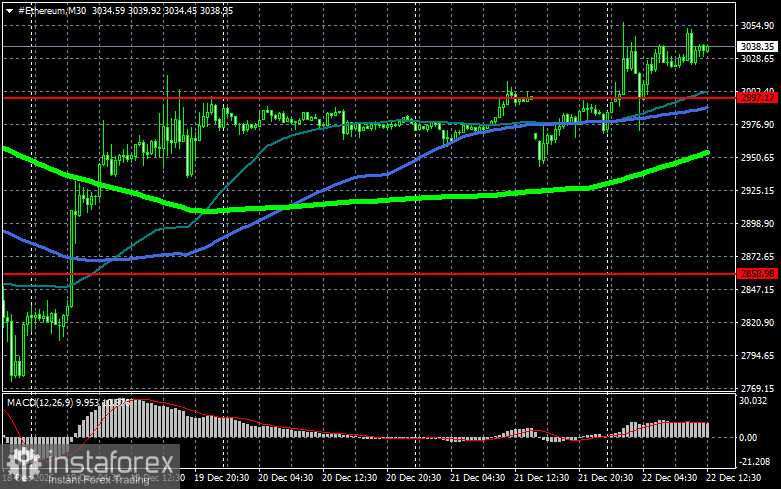The width and height of the screenshot is (781, 489).
Task: Click the time label 22 Dec 12:30
Action: (733, 478)
